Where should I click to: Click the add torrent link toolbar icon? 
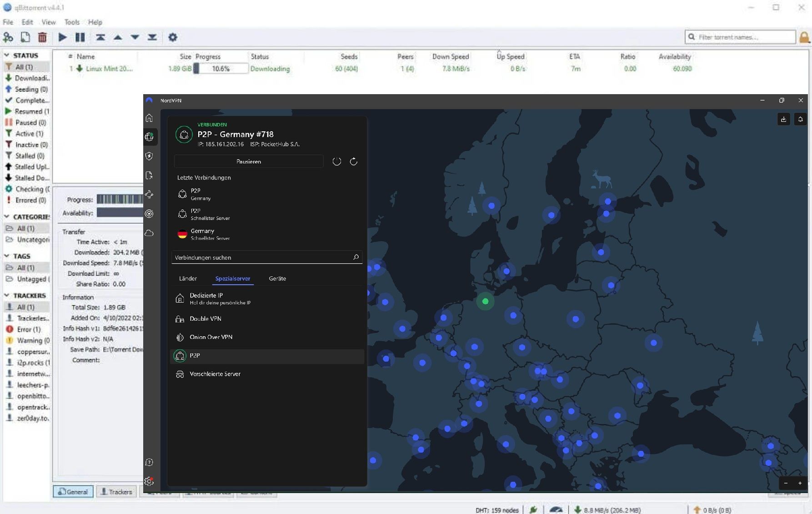point(8,37)
